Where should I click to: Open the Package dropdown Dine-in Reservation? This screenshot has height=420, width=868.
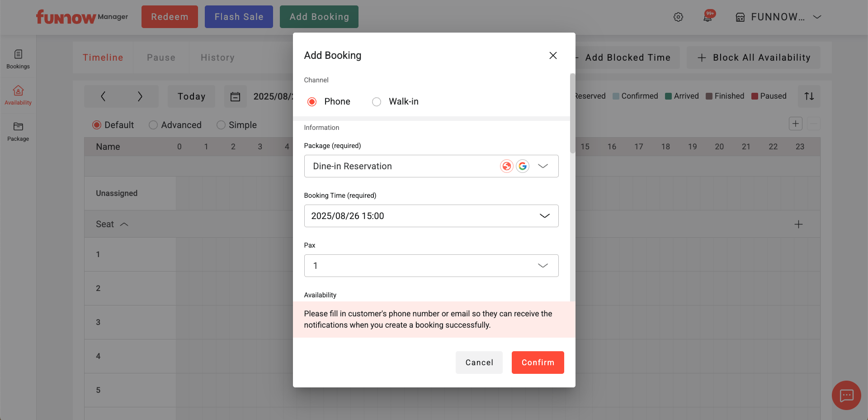[431, 166]
